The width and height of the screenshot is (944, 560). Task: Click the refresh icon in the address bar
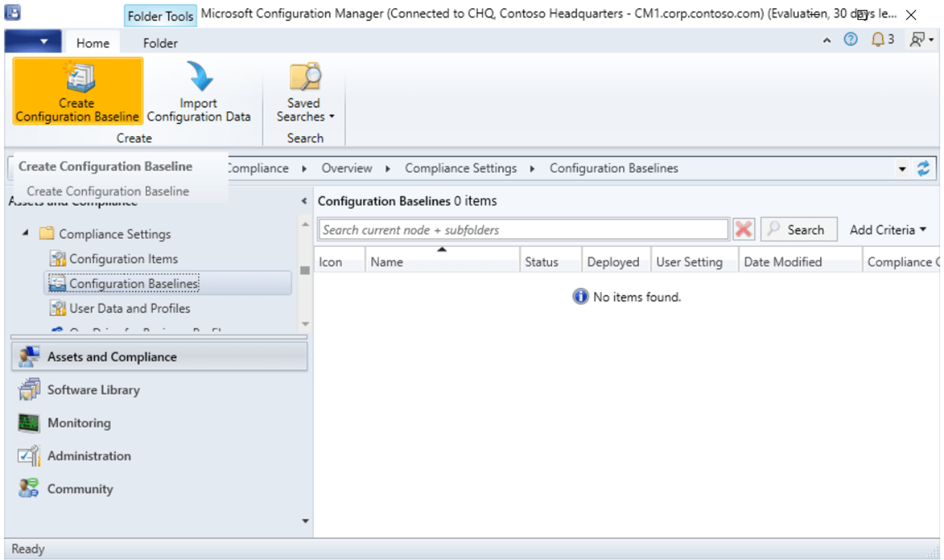point(923,168)
